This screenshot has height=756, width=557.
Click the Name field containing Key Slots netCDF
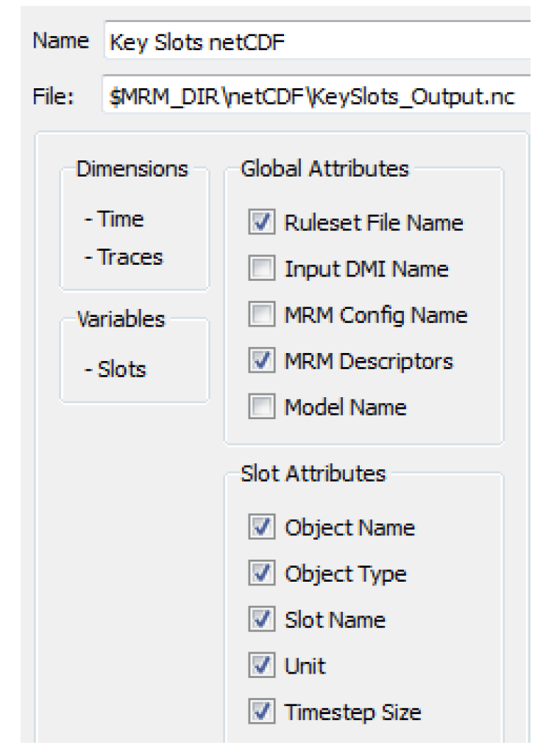[316, 43]
